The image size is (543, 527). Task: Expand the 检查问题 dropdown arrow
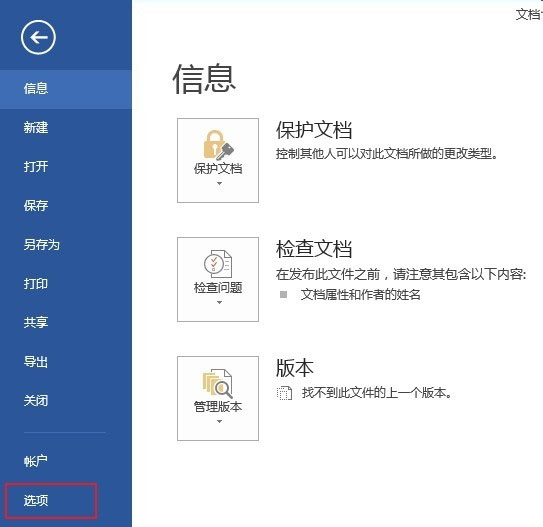[x=219, y=302]
